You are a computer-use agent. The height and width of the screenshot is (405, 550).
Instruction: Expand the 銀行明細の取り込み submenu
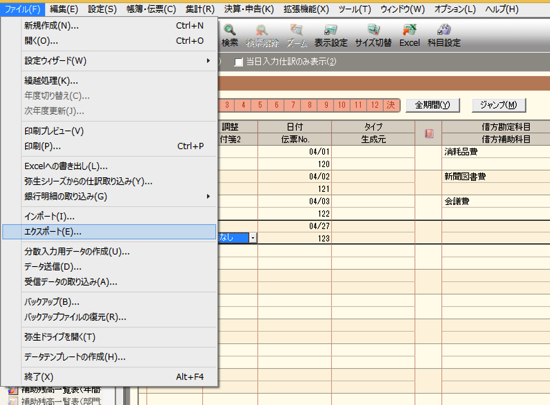[x=109, y=196]
